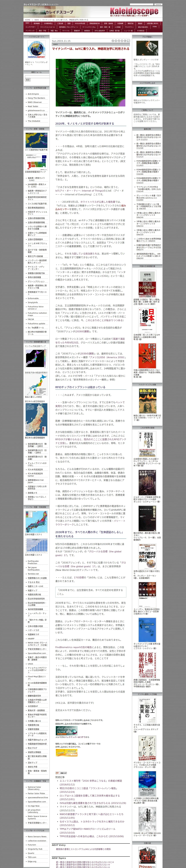186x868 pixels.
Task: Open the Kaleidoscope header banner
Action: 93,12
